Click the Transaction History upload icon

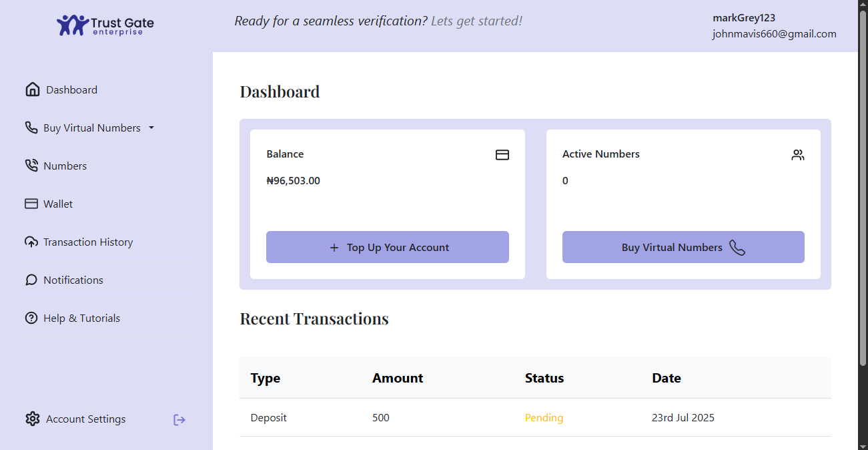click(31, 242)
